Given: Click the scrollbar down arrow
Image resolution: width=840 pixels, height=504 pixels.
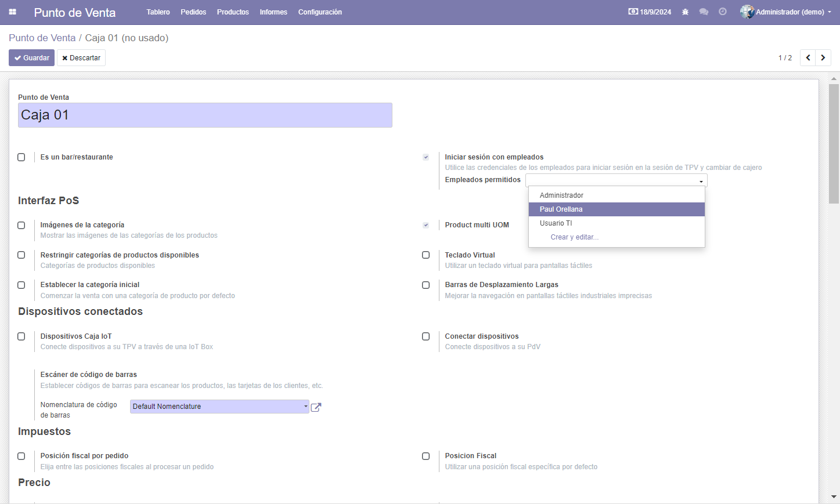Looking at the screenshot, I should tap(834, 497).
